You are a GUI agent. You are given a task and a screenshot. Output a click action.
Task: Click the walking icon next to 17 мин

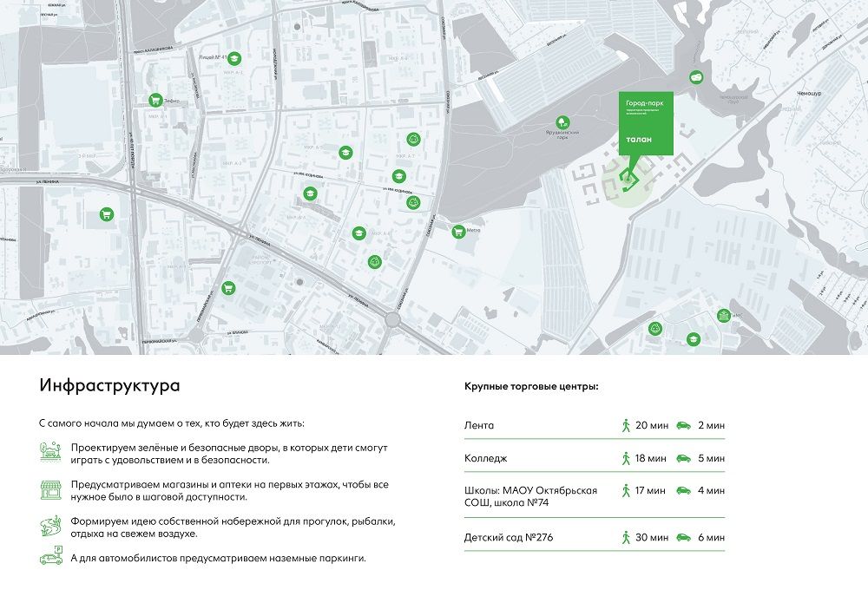point(624,491)
